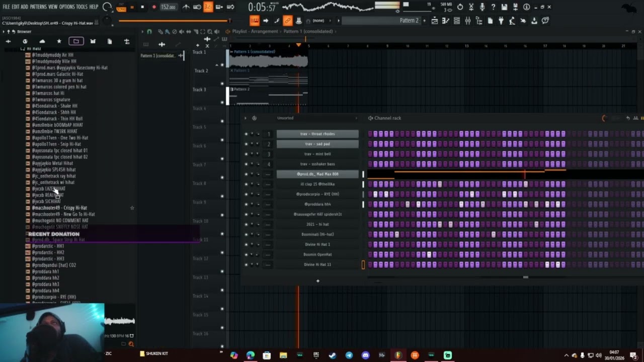The image size is (644, 362).
Task: Select @1wmarcos hat Hi sample
Action: [48, 93]
